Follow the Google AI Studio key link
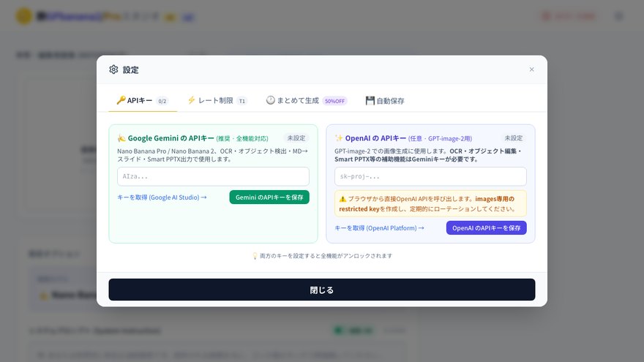Viewport: 644px width, 362px height. (162, 197)
